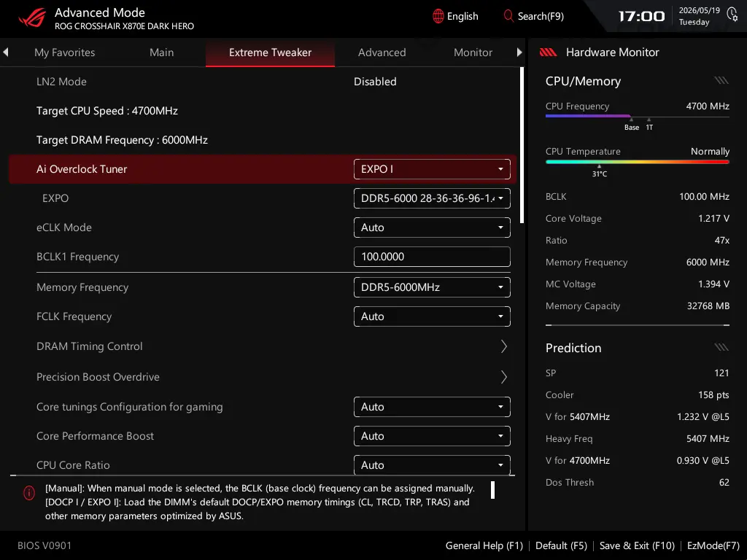Image resolution: width=747 pixels, height=560 pixels.
Task: Click General Help (F1)
Action: (484, 545)
